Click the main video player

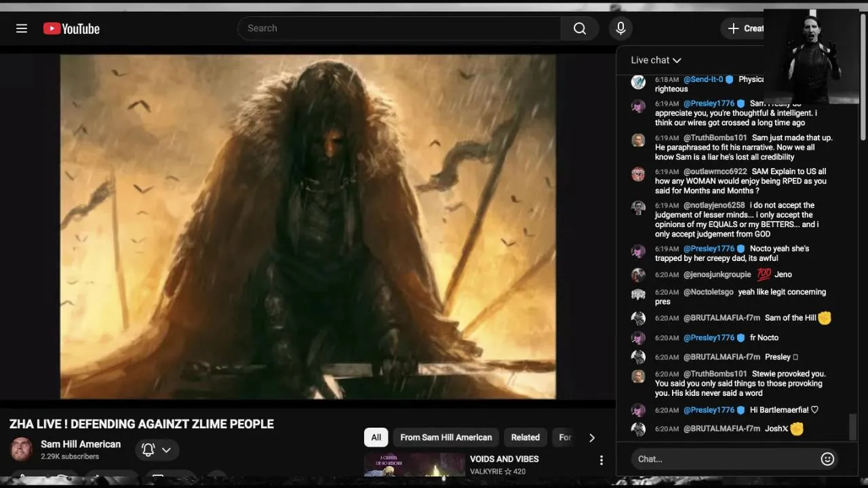308,226
